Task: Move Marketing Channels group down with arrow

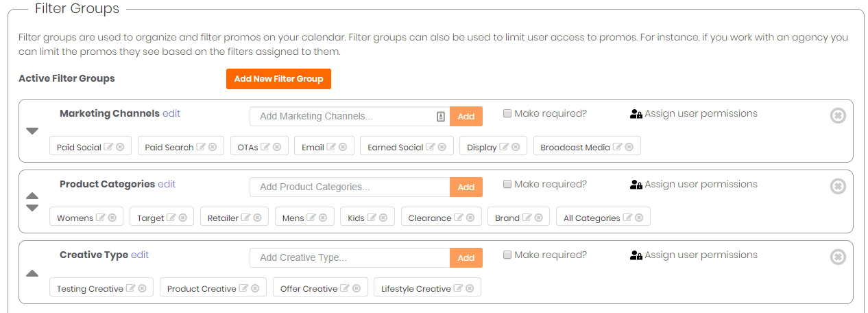Action: [32, 130]
